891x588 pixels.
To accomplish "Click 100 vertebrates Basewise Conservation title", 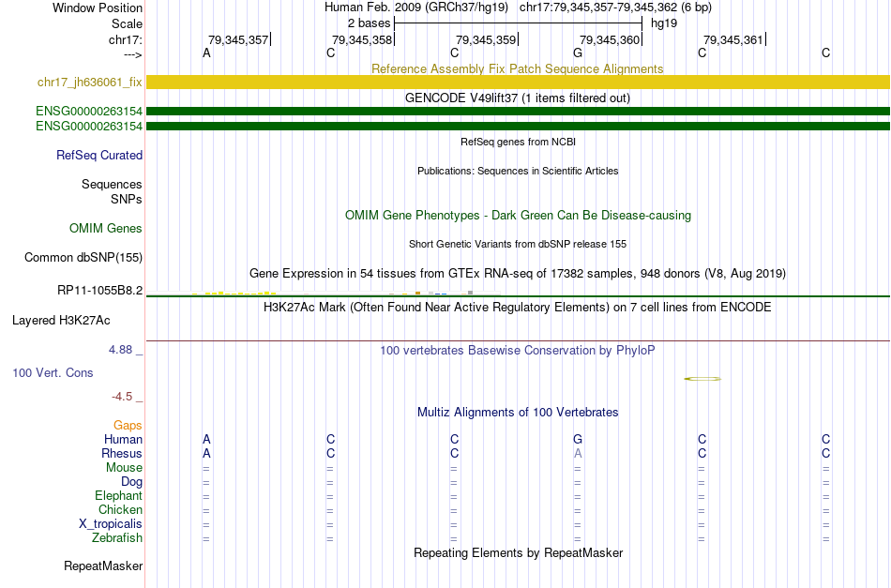I will [518, 350].
